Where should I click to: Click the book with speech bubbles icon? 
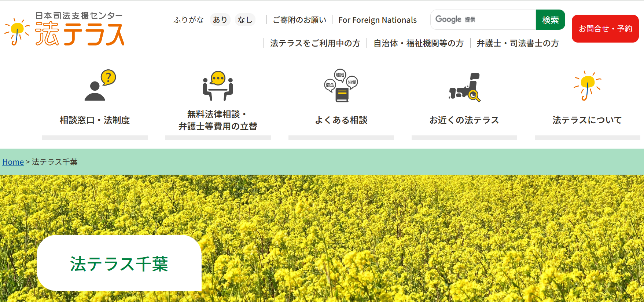pos(341,86)
